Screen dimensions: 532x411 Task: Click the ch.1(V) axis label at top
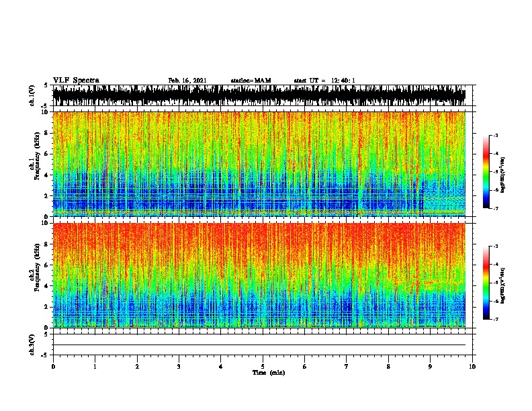[32, 95]
